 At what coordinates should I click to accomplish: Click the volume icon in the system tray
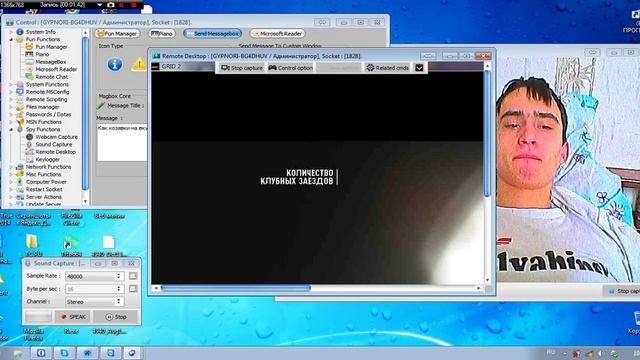pos(600,353)
